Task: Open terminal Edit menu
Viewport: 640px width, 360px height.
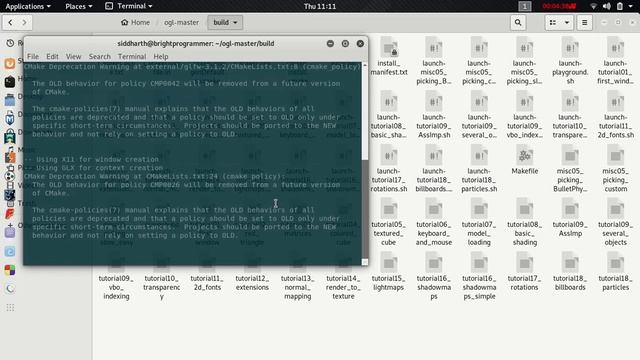Action: point(52,56)
